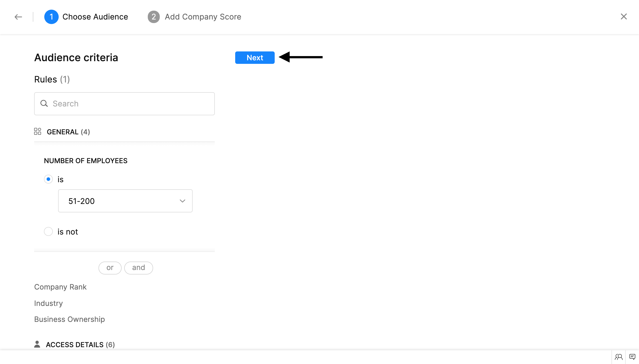Open the contacts icon in bottom bar
Screen dimensions: 639x364
coord(619,357)
